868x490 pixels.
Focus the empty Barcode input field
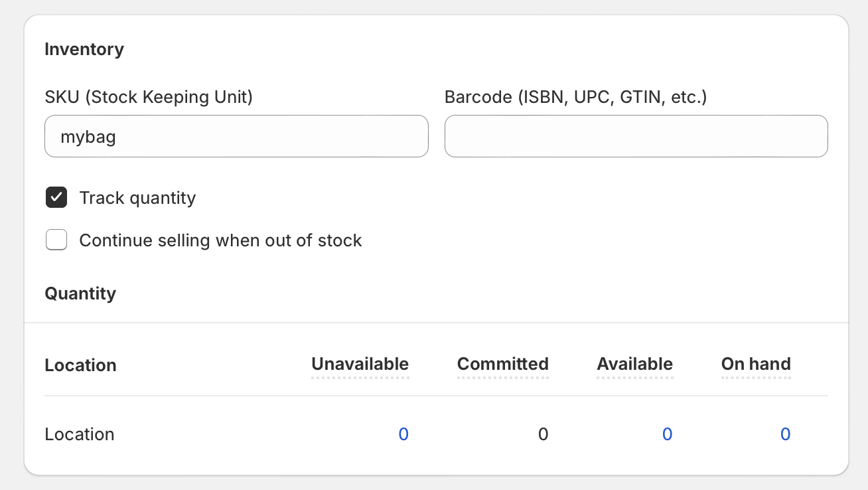point(636,137)
